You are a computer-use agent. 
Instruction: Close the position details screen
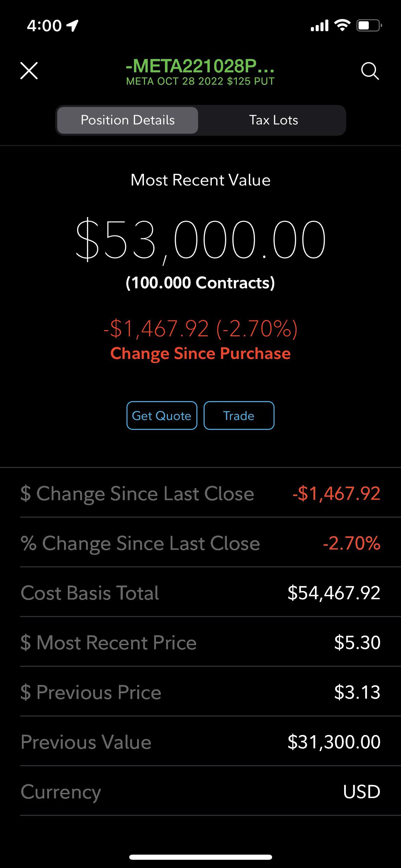(29, 71)
